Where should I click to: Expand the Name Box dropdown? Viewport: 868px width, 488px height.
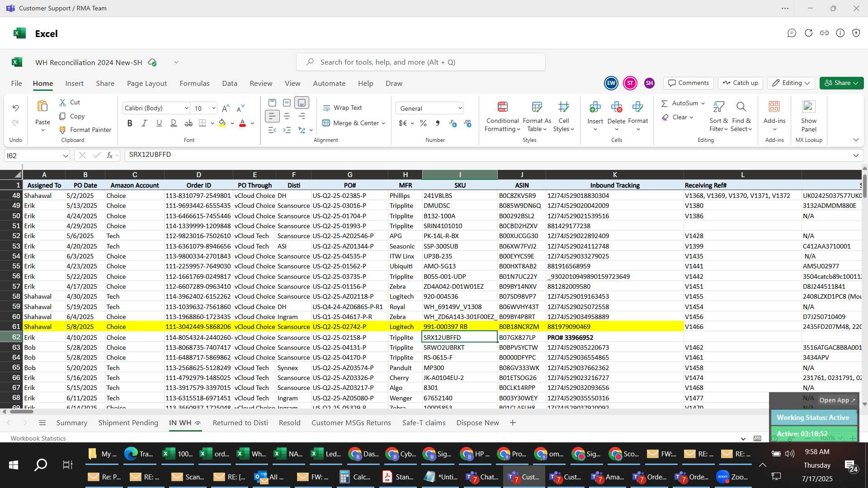coord(66,155)
